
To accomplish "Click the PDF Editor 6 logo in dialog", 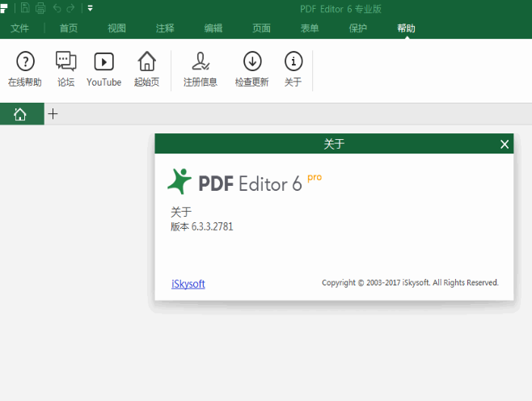I will click(x=244, y=182).
